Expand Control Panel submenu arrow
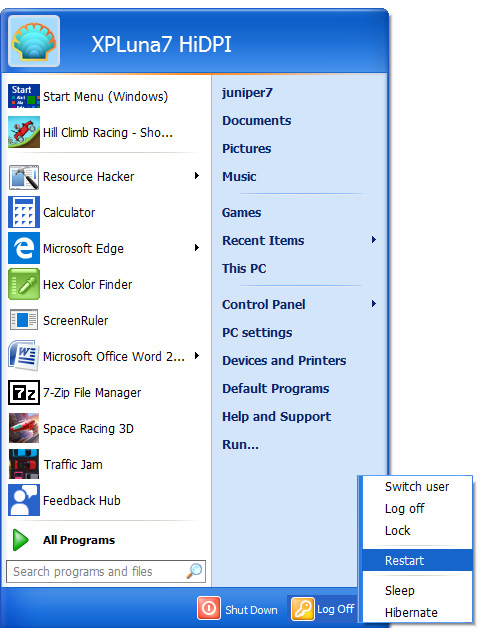The image size is (481, 628). click(x=374, y=304)
